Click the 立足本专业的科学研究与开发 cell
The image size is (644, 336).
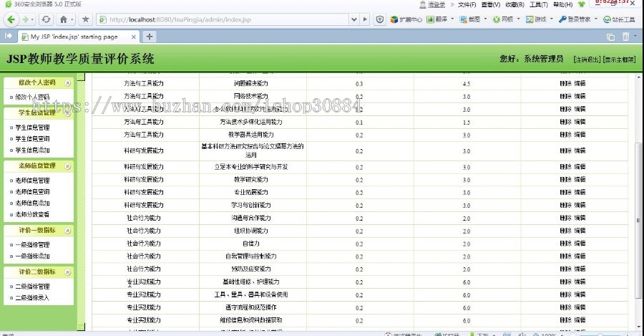tap(251, 167)
